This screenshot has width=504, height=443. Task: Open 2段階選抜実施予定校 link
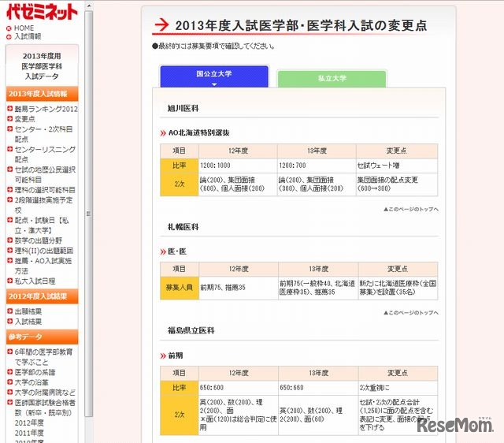point(44,205)
